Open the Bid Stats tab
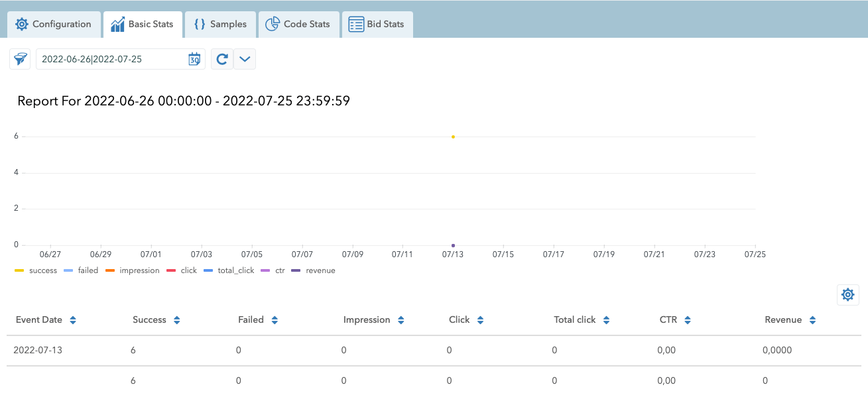Image resolution: width=868 pixels, height=399 pixels. [377, 25]
